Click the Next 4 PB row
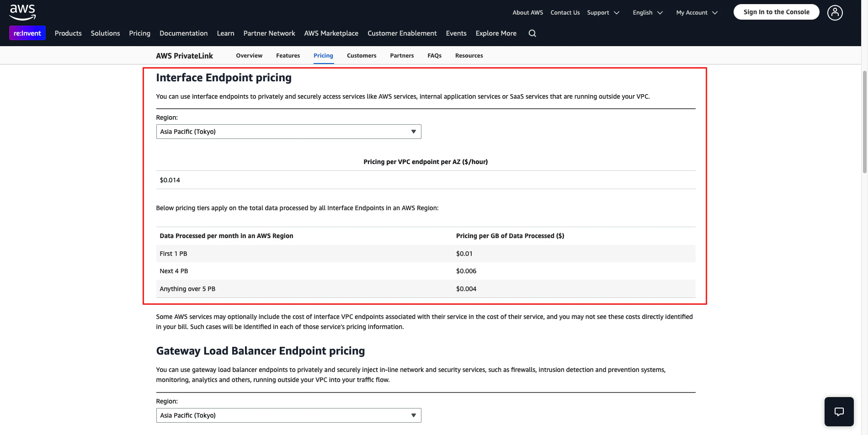The height and width of the screenshot is (435, 868). pos(426,271)
